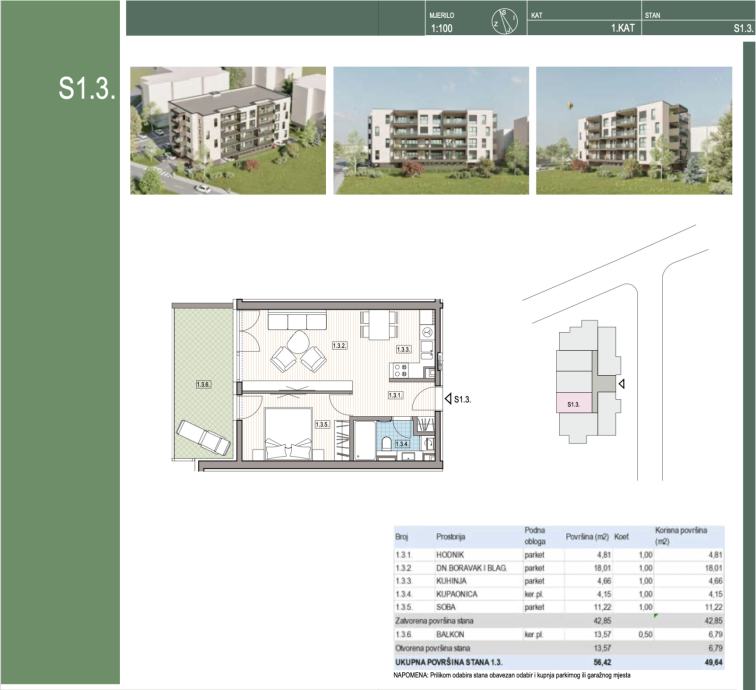Image resolution: width=756 pixels, height=690 pixels.
Task: Click the lounge chair on the balcony
Action: 203,437
